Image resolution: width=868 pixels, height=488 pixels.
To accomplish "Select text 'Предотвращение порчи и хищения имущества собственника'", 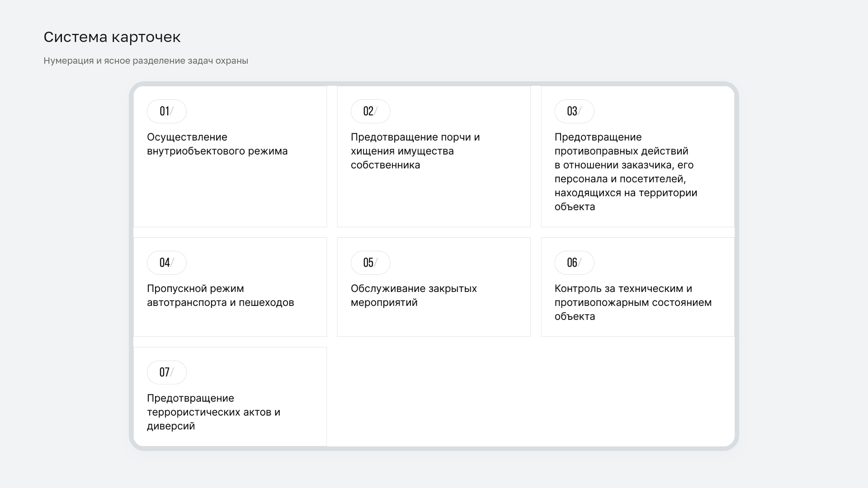I will click(x=415, y=151).
